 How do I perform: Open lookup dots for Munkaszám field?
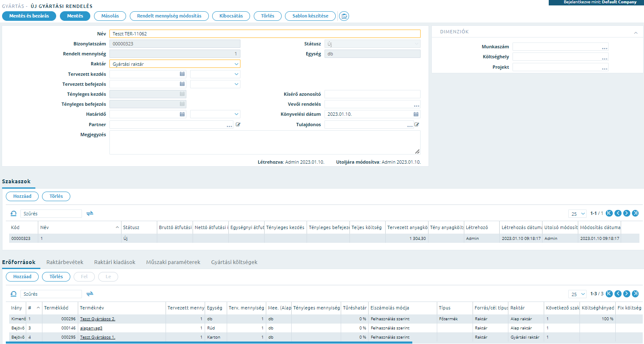(x=604, y=47)
